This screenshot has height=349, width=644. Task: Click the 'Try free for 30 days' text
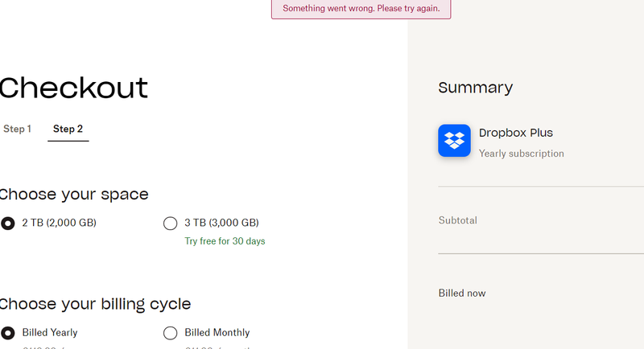pyautogui.click(x=225, y=241)
